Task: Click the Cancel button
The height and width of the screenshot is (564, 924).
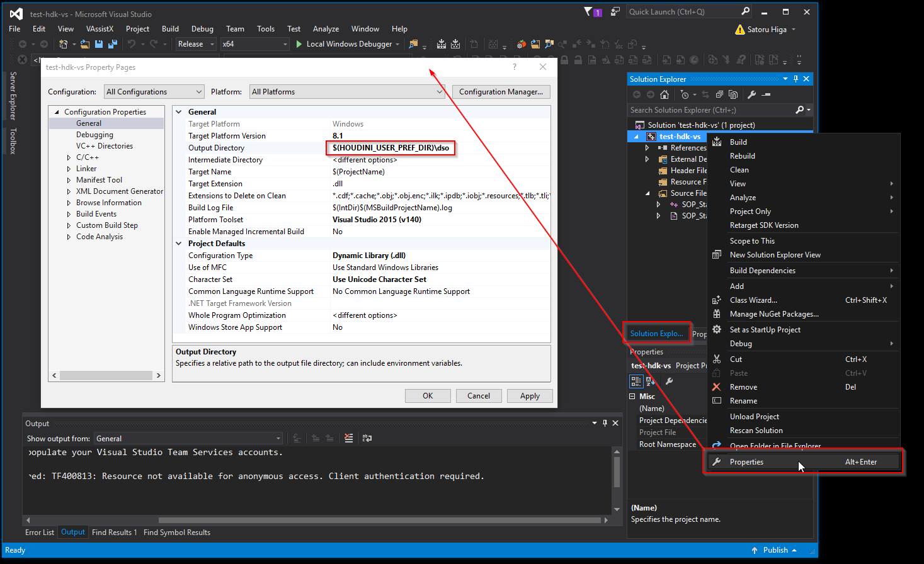Action: point(479,396)
